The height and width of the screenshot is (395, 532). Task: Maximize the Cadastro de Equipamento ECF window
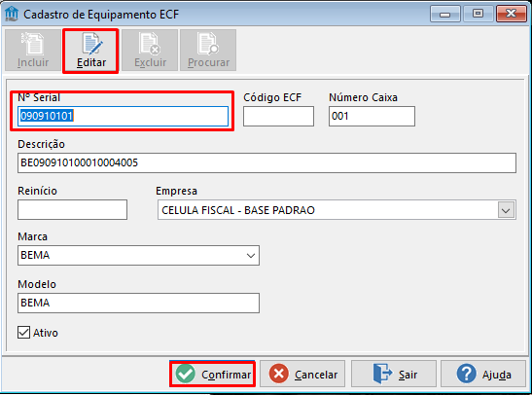[x=478, y=14]
